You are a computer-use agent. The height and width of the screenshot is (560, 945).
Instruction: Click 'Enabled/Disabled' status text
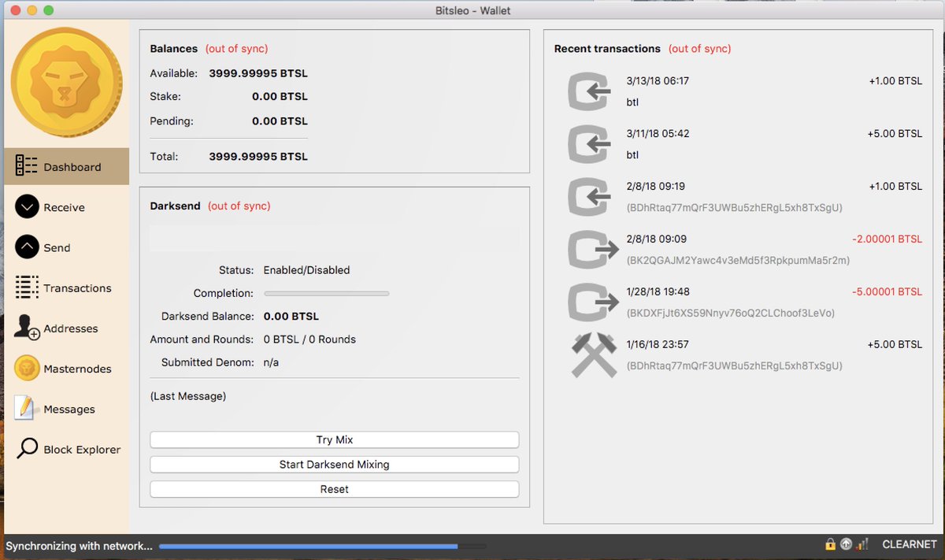(x=306, y=270)
